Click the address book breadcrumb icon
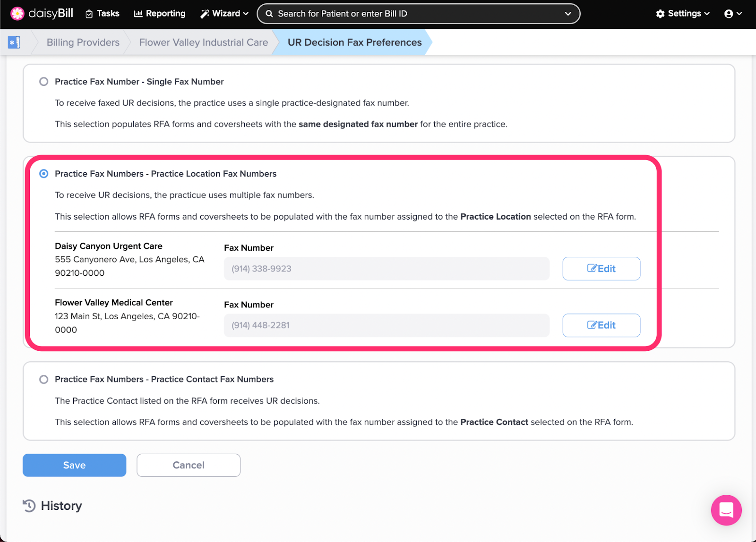Viewport: 756px width, 542px height. 14,42
